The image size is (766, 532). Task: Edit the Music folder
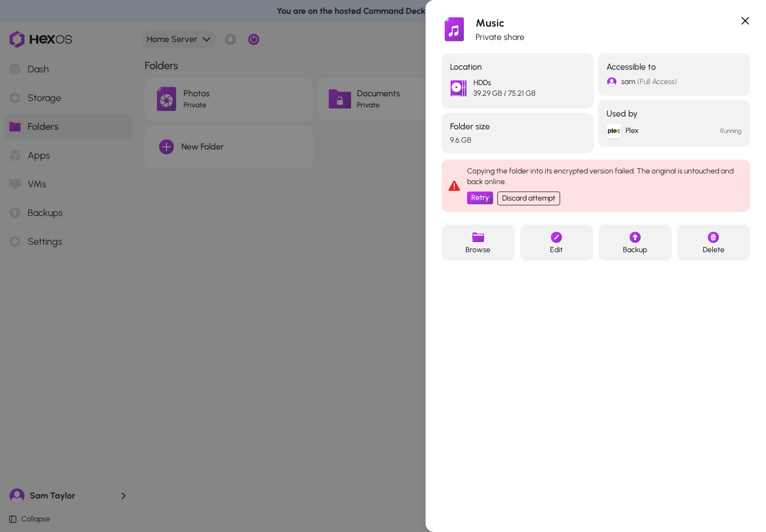pyautogui.click(x=556, y=243)
